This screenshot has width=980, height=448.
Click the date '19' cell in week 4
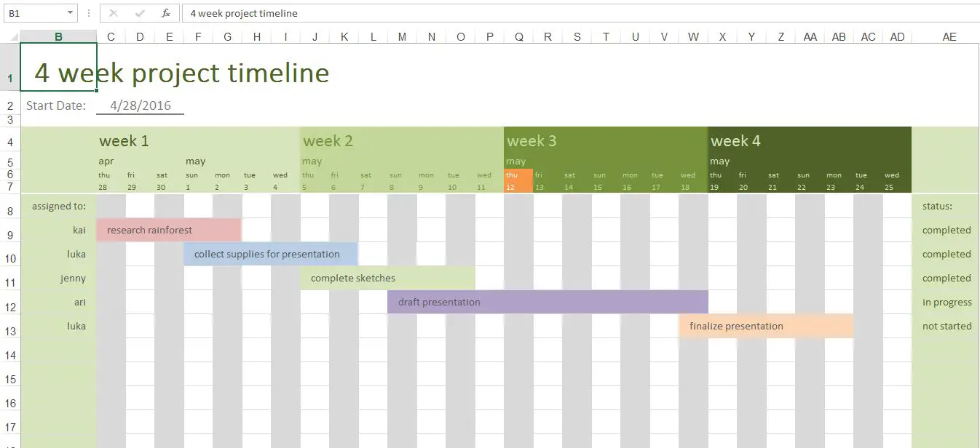[x=715, y=187]
